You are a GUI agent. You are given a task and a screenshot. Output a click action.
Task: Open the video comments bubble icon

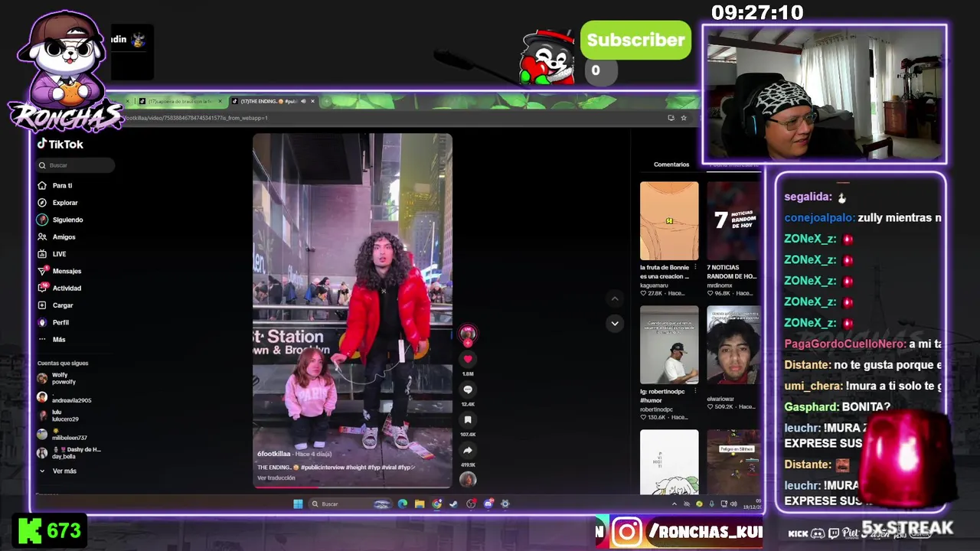pyautogui.click(x=468, y=390)
